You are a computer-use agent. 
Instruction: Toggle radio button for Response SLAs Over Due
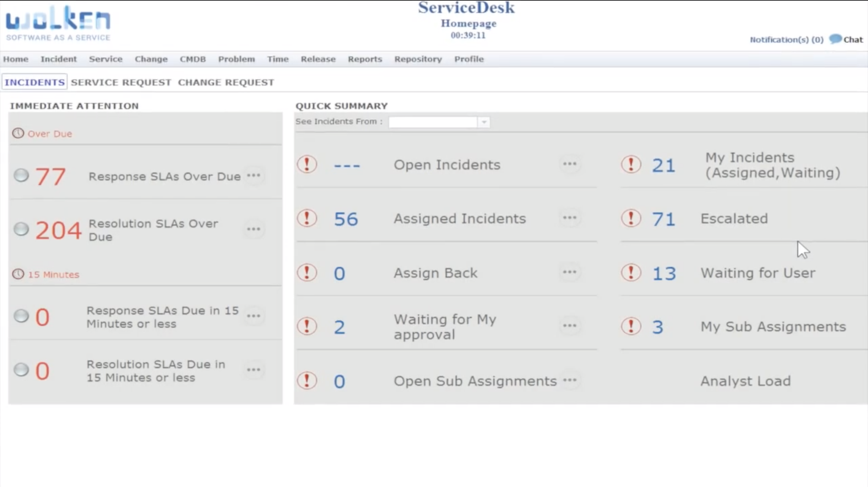coord(21,176)
